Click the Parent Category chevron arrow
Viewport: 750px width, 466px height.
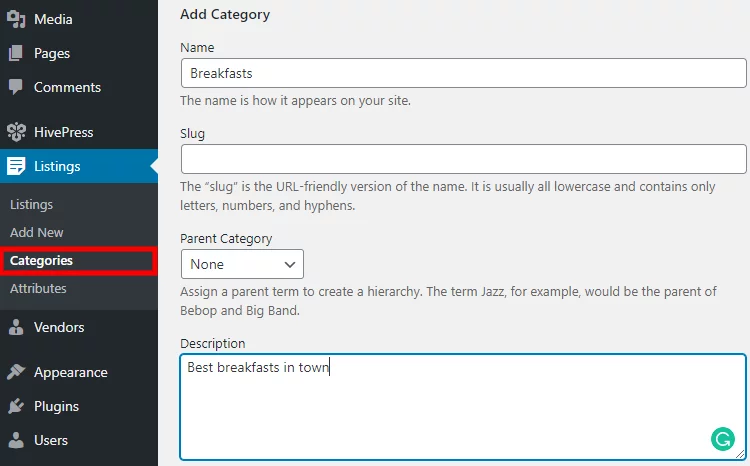(x=289, y=265)
